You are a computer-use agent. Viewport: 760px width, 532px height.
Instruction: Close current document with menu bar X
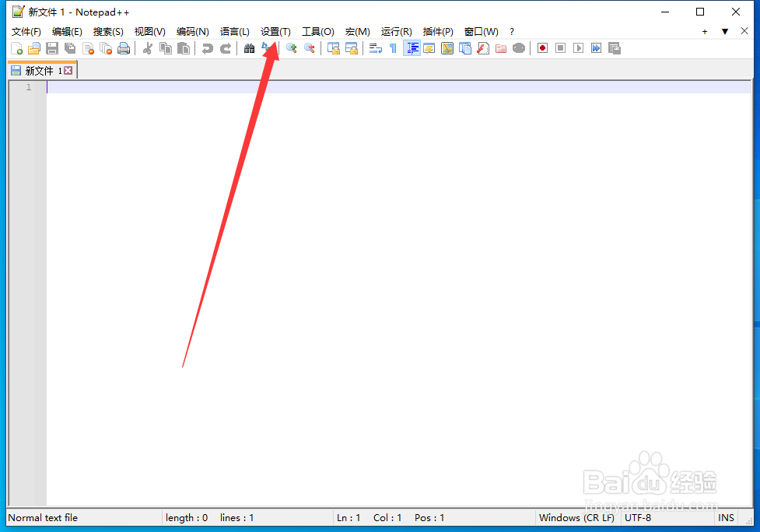pyautogui.click(x=744, y=31)
